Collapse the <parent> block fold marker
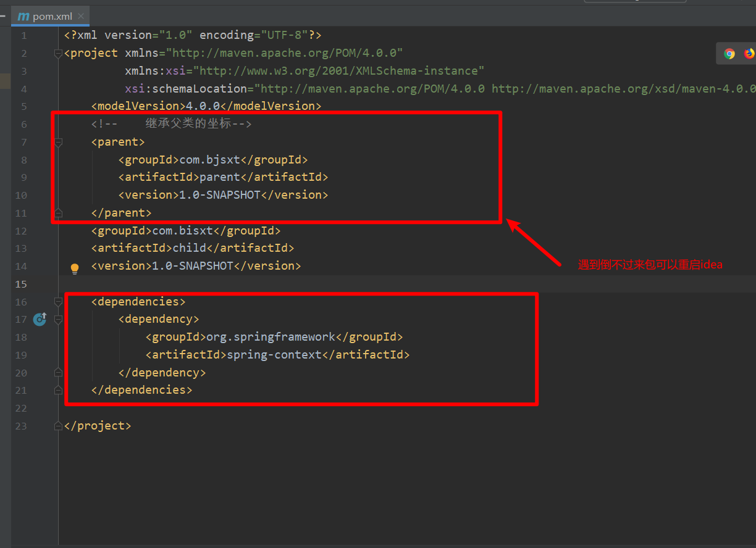The width and height of the screenshot is (756, 548). (58, 143)
